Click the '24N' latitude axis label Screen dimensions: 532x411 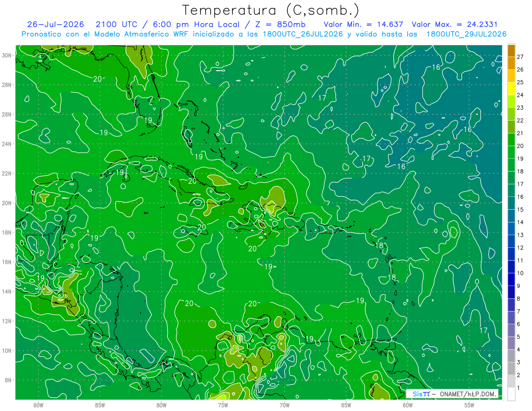(7, 144)
